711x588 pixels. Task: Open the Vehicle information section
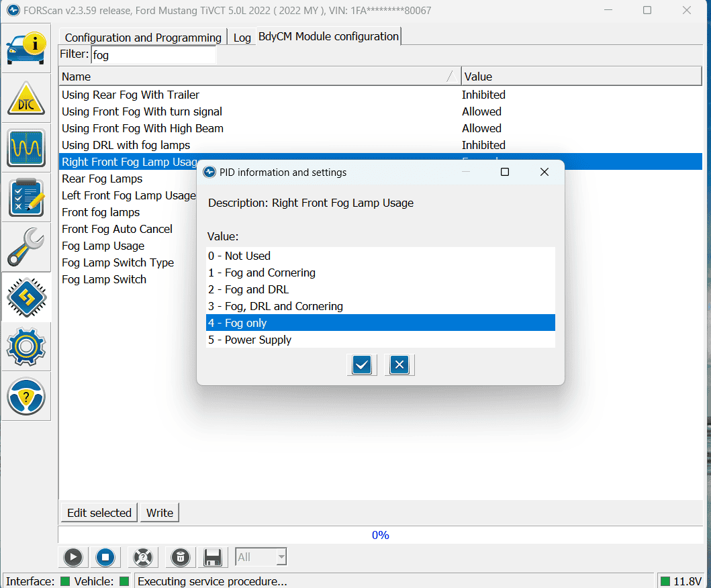coord(26,48)
